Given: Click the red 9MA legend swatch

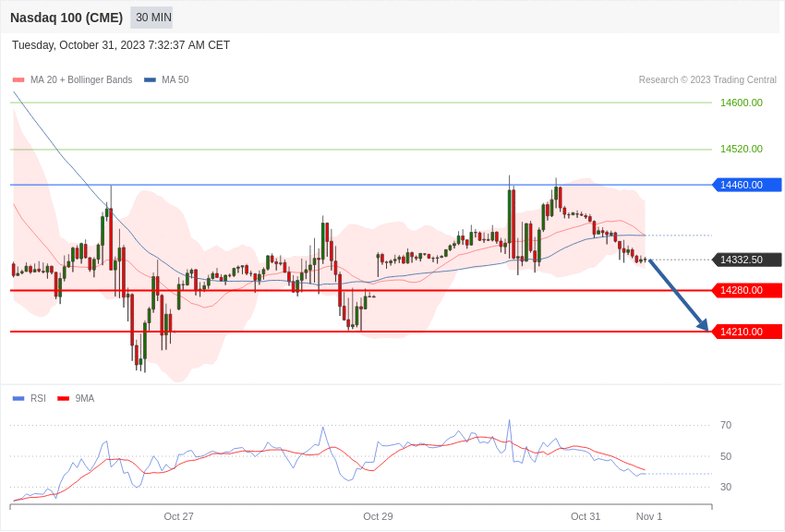Looking at the screenshot, I should click(x=64, y=399).
